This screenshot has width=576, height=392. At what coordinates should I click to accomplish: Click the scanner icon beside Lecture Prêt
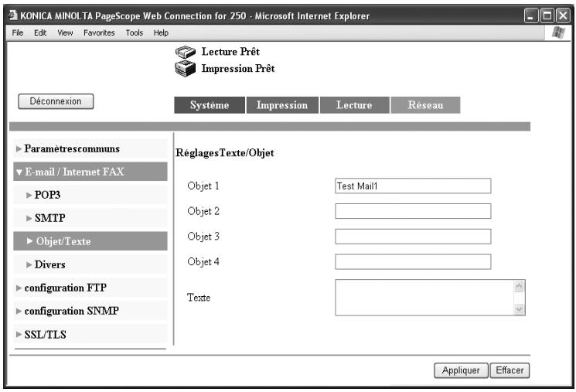[185, 52]
